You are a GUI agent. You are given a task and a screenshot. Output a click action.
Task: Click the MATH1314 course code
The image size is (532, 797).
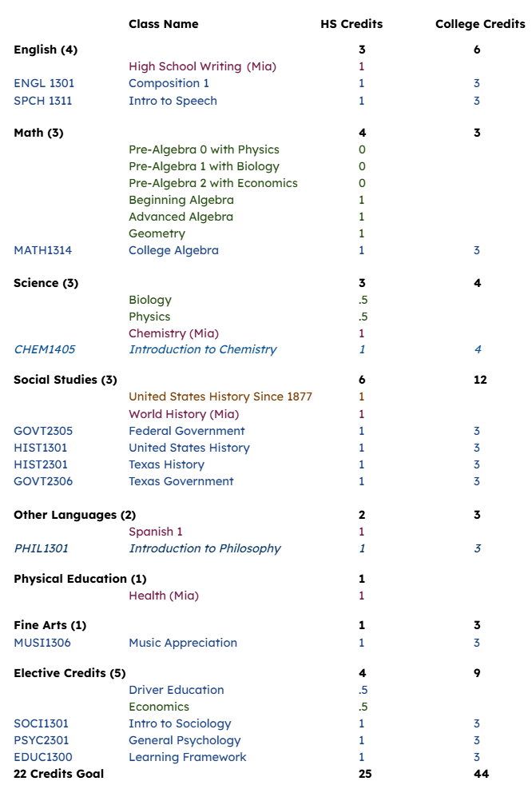tap(42, 250)
